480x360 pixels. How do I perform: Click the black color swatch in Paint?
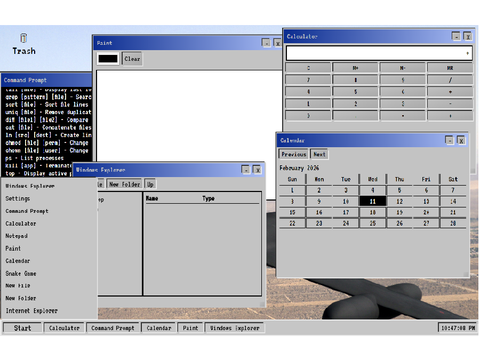tap(108, 59)
